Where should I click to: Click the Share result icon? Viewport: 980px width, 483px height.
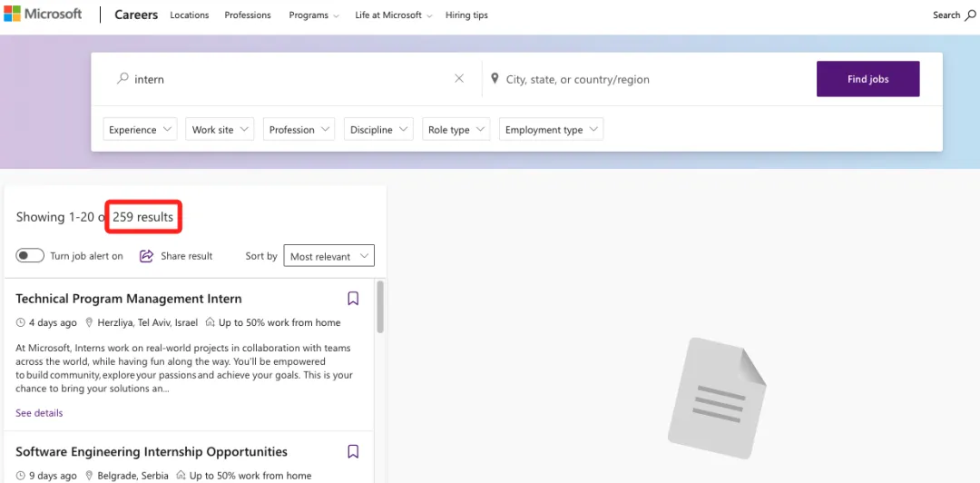tap(146, 256)
